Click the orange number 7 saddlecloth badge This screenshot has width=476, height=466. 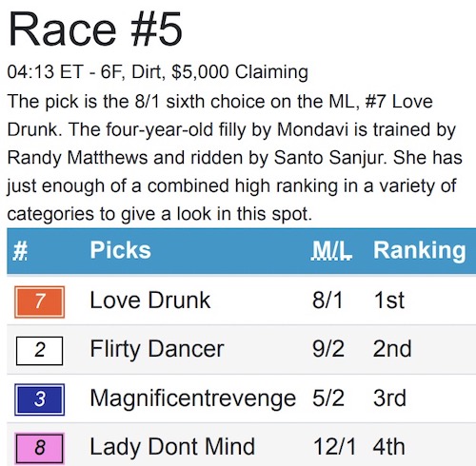[40, 301]
